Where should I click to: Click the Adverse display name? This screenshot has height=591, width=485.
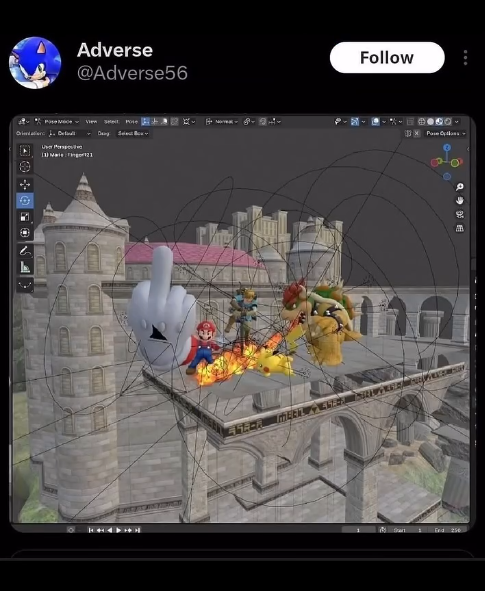[115, 50]
